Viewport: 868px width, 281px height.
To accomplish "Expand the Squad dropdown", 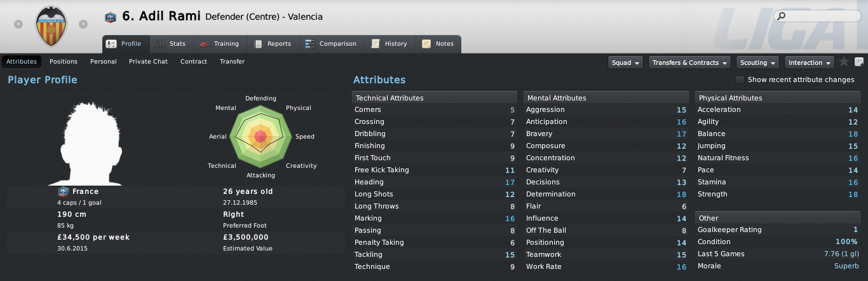I will pos(625,62).
